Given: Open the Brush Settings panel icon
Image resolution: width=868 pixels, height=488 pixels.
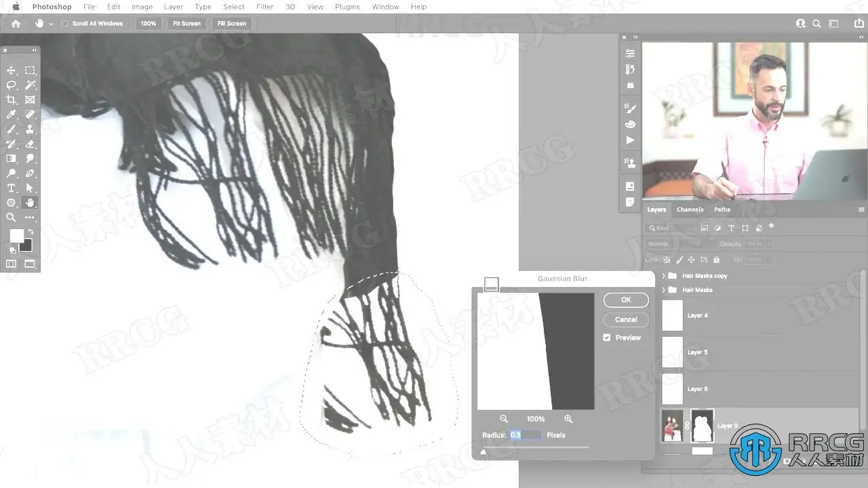Looking at the screenshot, I should [x=630, y=108].
